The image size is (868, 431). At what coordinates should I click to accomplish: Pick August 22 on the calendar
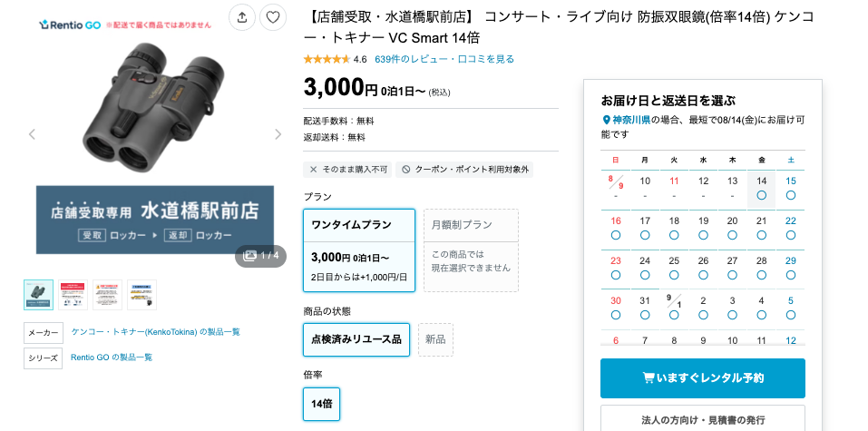791,229
